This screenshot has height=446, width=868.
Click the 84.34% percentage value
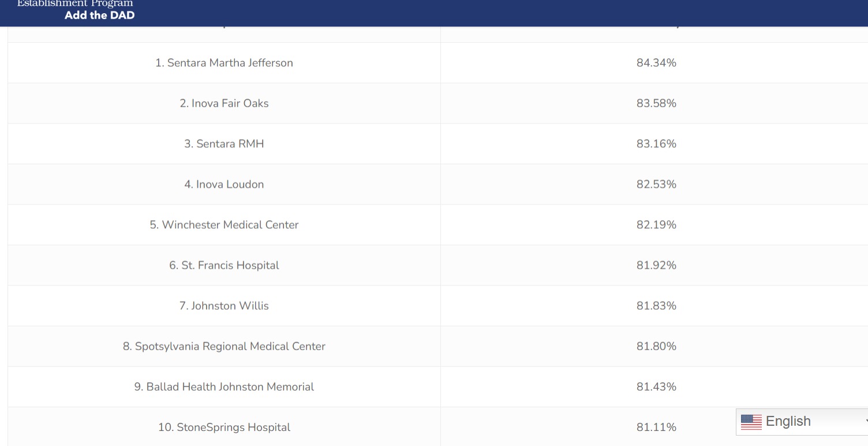click(656, 63)
